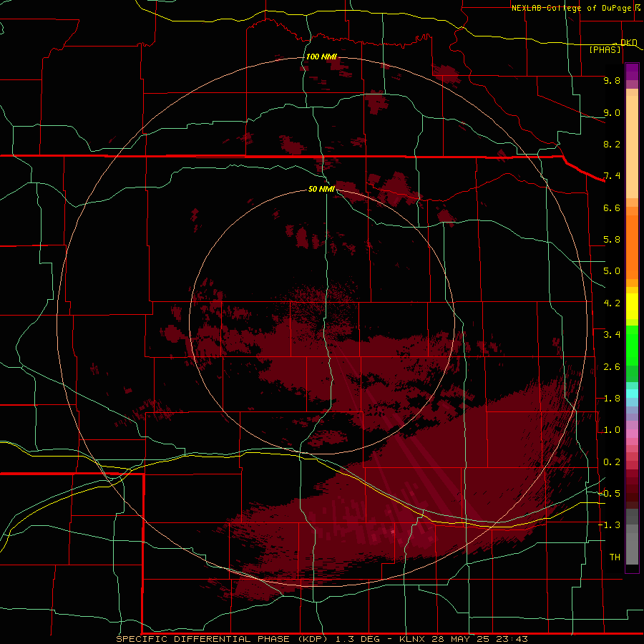The width and height of the screenshot is (644, 644).
Task: Click the TH label on the color scale
Action: pos(615,557)
